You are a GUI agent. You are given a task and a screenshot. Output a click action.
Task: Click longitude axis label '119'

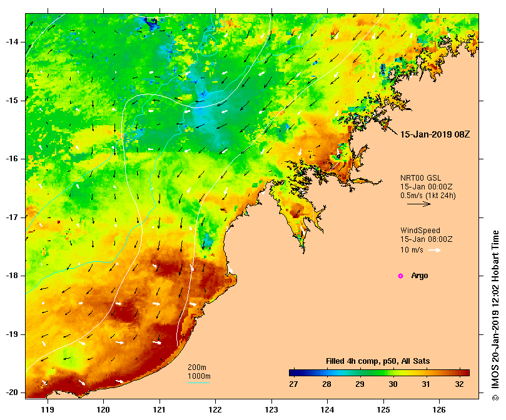click(48, 410)
